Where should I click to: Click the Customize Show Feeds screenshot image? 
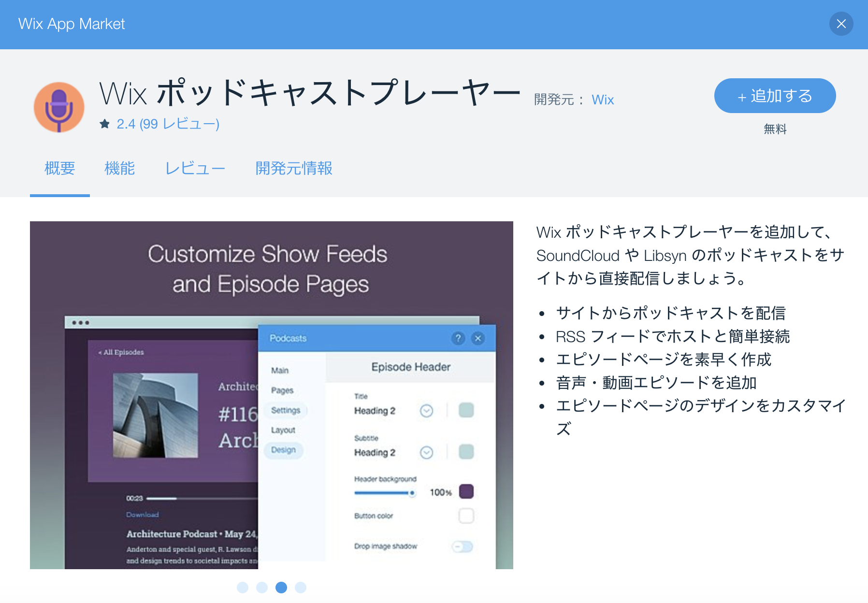pyautogui.click(x=272, y=395)
